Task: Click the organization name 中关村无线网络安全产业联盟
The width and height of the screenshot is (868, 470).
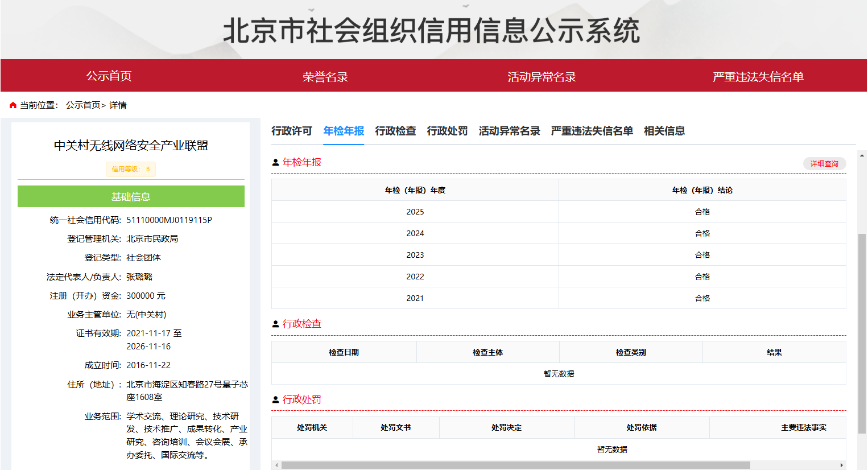Action: (131, 146)
